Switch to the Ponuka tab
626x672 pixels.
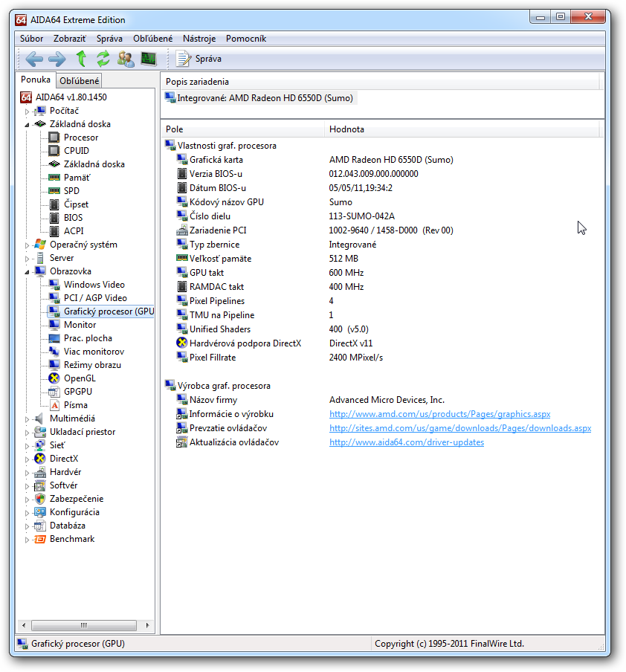[36, 80]
